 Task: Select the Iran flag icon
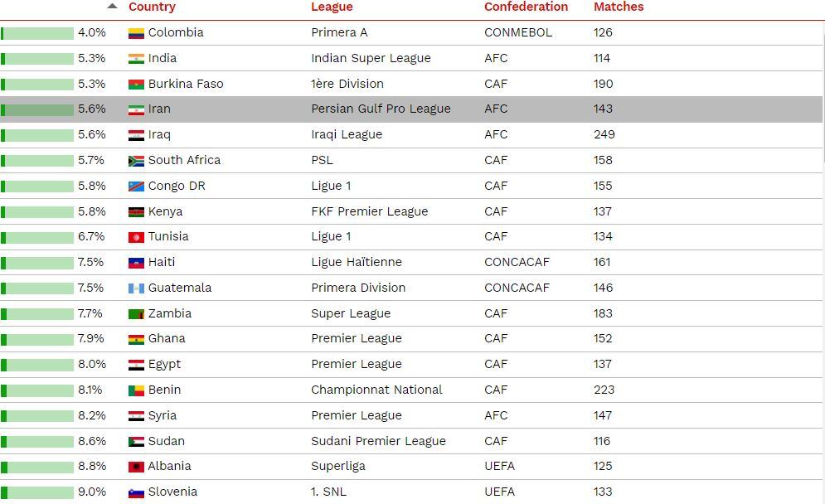[137, 109]
